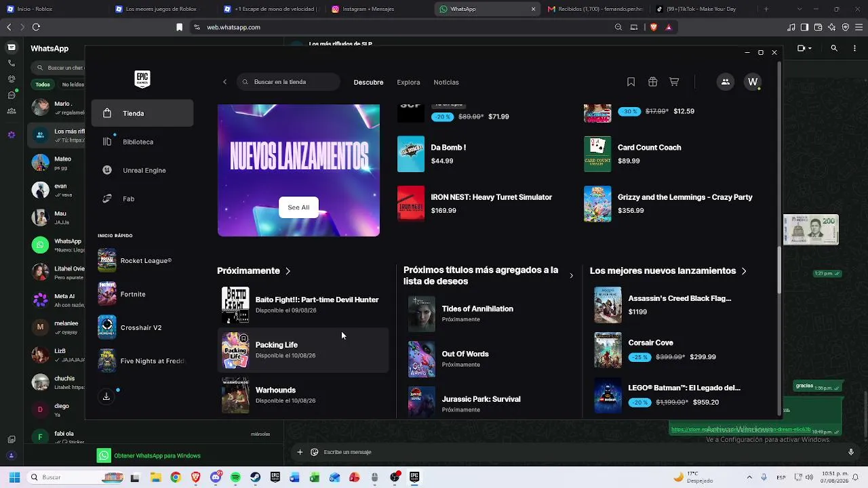Click Obtener WhatsApp para Windows link
This screenshot has width=868, height=488.
coord(157,455)
